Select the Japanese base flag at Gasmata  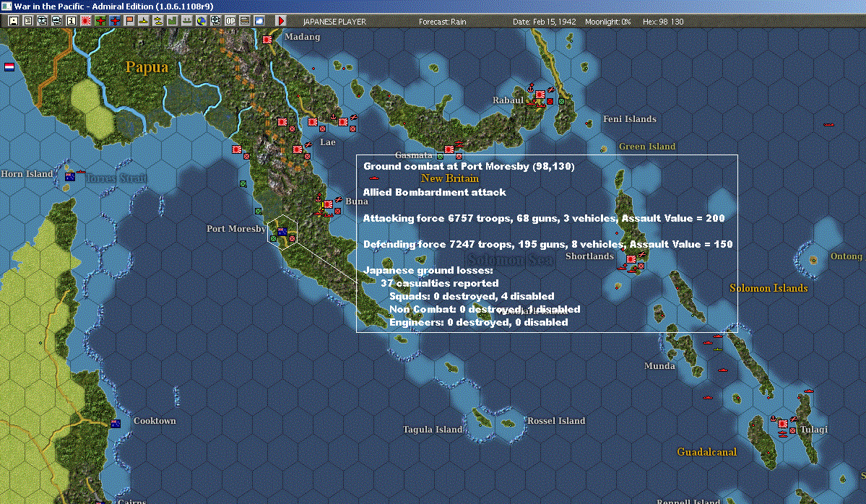449,149
